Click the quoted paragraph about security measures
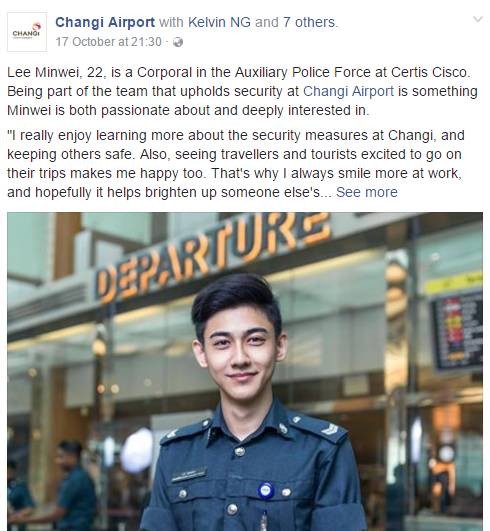490x531 pixels. [235, 164]
